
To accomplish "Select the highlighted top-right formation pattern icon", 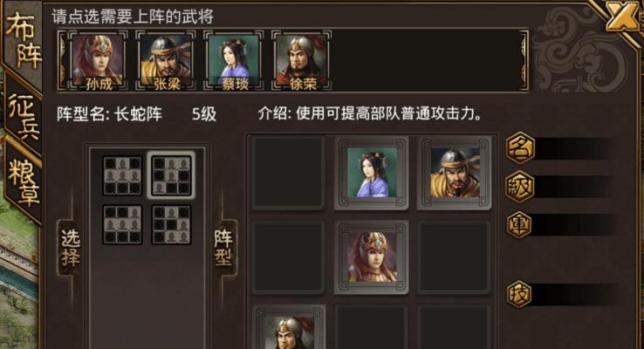I will [x=171, y=175].
